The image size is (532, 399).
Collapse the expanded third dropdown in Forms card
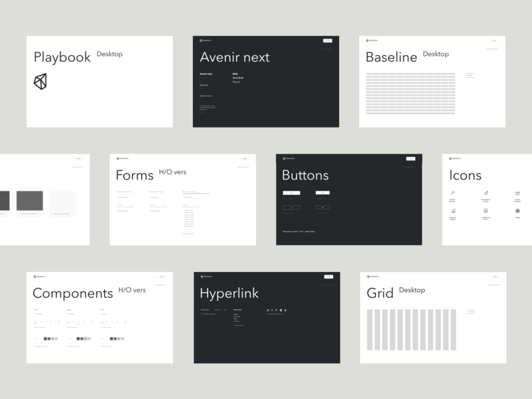[192, 205]
